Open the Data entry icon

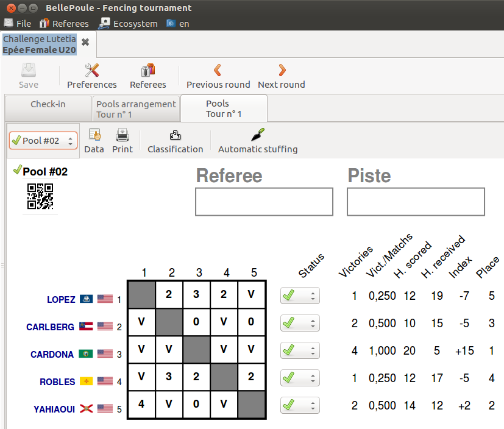(x=94, y=135)
